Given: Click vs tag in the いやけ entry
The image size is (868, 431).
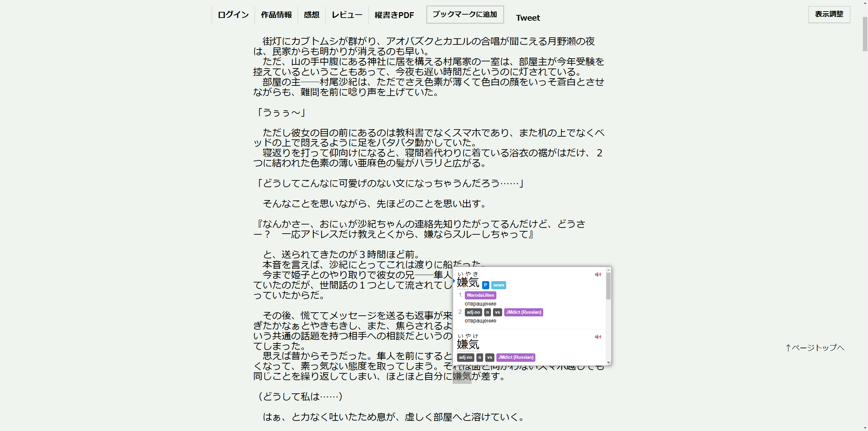Looking at the screenshot, I should point(490,357).
